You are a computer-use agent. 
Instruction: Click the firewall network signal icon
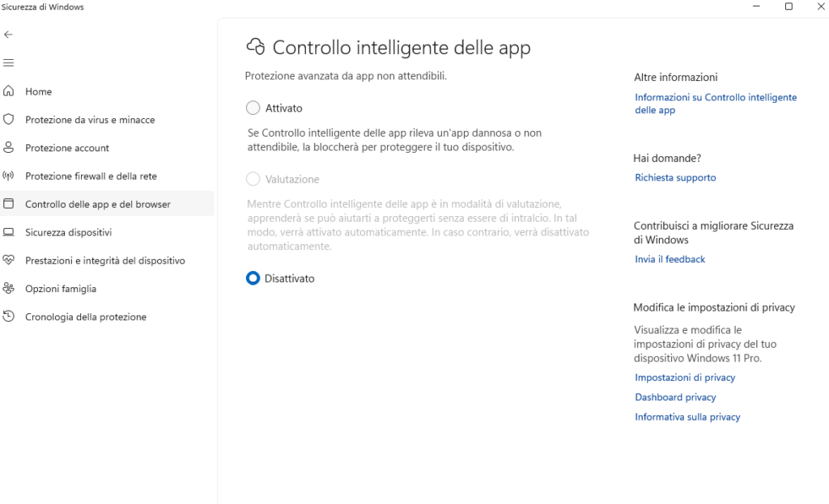(x=9, y=176)
